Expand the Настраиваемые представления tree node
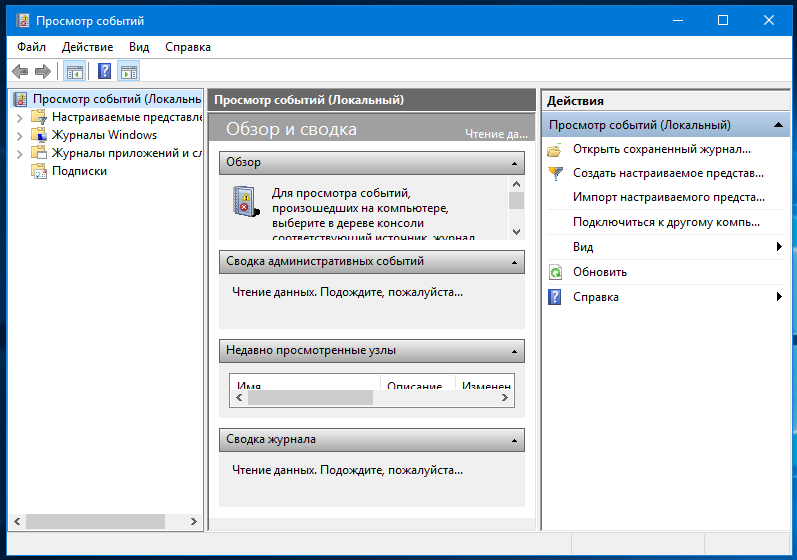The height and width of the screenshot is (560, 797). [20, 117]
